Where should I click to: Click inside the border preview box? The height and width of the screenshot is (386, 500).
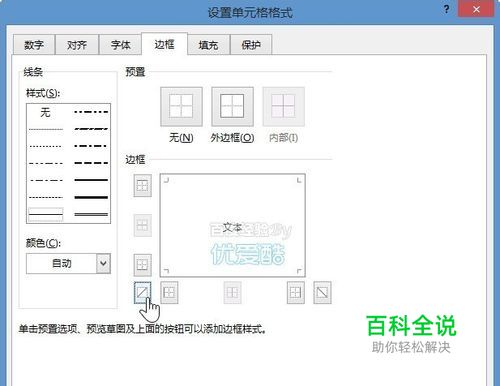tap(232, 225)
